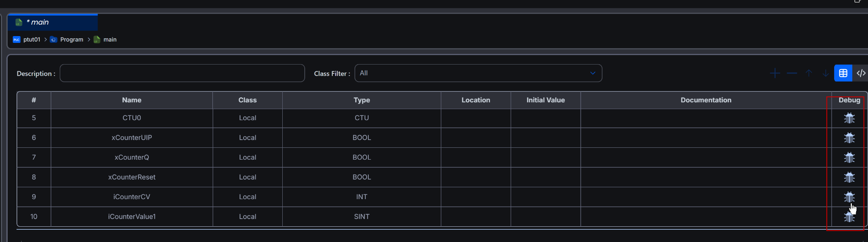Click ptut01 in the breadcrumb

31,39
